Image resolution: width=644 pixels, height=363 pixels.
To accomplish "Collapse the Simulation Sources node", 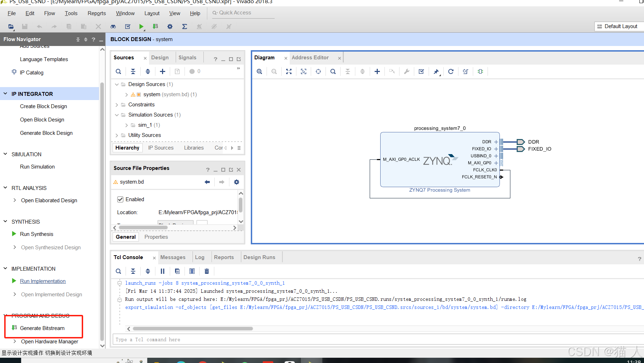I will pyautogui.click(x=117, y=115).
